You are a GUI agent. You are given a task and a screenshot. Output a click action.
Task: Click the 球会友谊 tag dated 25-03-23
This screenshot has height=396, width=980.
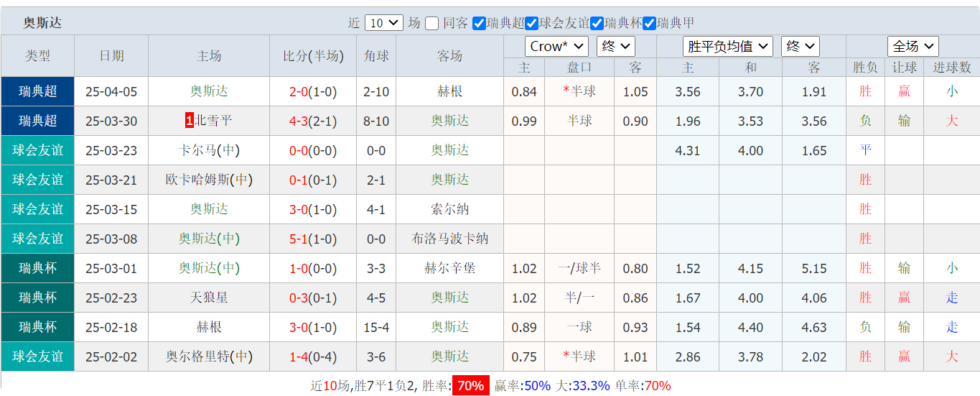click(x=37, y=150)
